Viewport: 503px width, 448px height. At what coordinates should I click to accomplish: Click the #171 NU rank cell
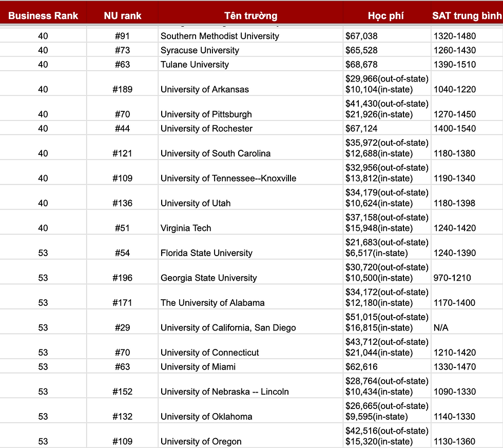122,297
